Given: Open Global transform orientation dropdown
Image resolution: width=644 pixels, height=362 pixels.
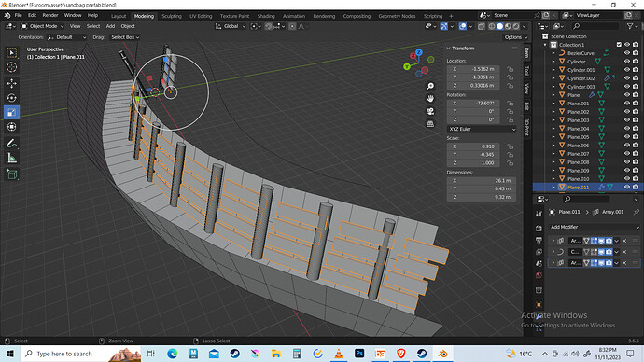Looking at the screenshot, I should pyautogui.click(x=230, y=26).
